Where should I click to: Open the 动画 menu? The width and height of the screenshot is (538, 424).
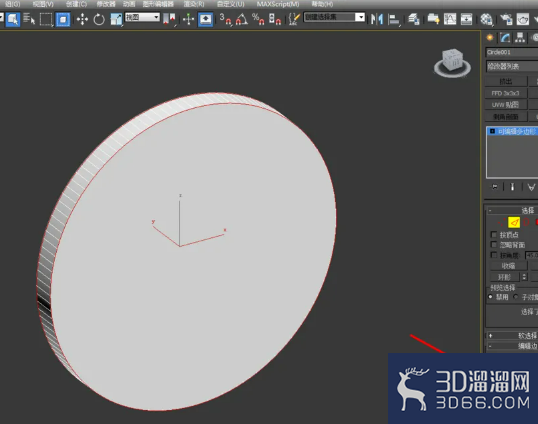[x=129, y=4]
